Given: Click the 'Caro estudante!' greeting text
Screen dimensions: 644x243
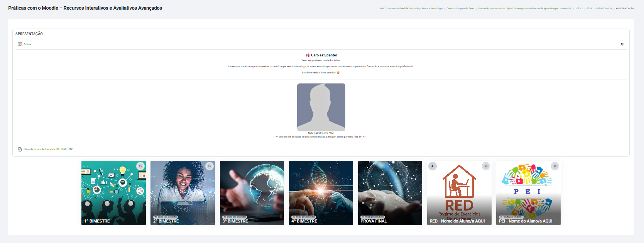Looking at the screenshot, I should pyautogui.click(x=324, y=55).
